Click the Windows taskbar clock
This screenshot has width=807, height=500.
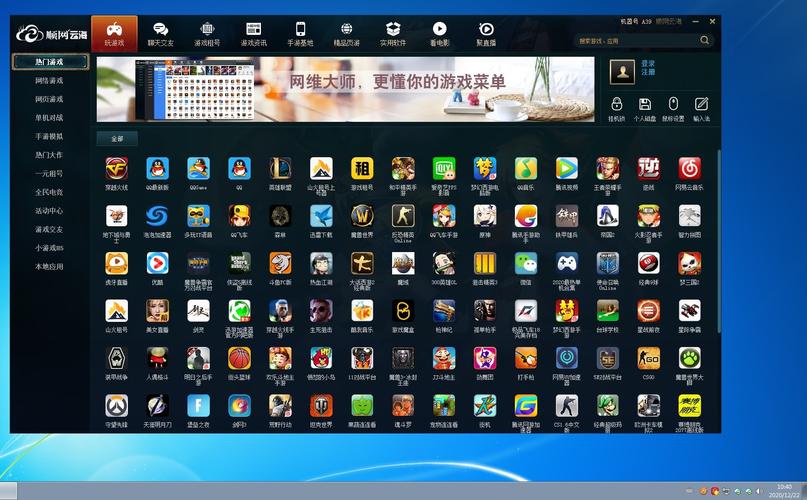(784, 491)
